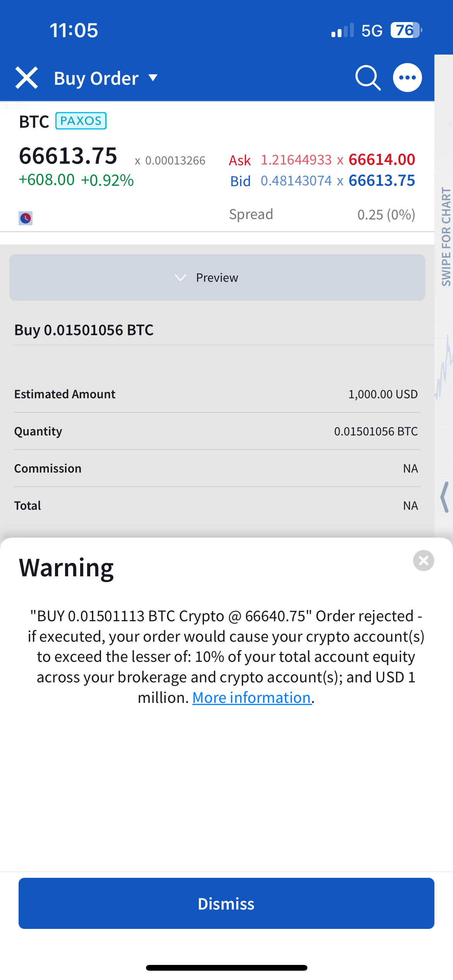Close the Warning dialog with round X
453x980 pixels.
[424, 560]
